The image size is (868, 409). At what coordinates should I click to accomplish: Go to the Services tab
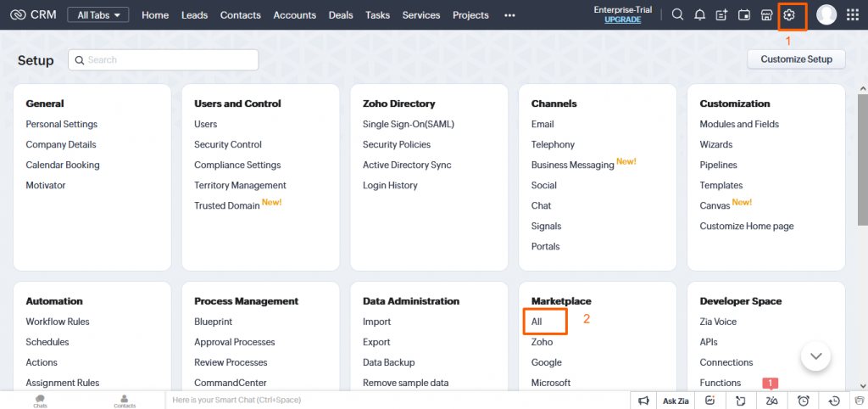421,15
